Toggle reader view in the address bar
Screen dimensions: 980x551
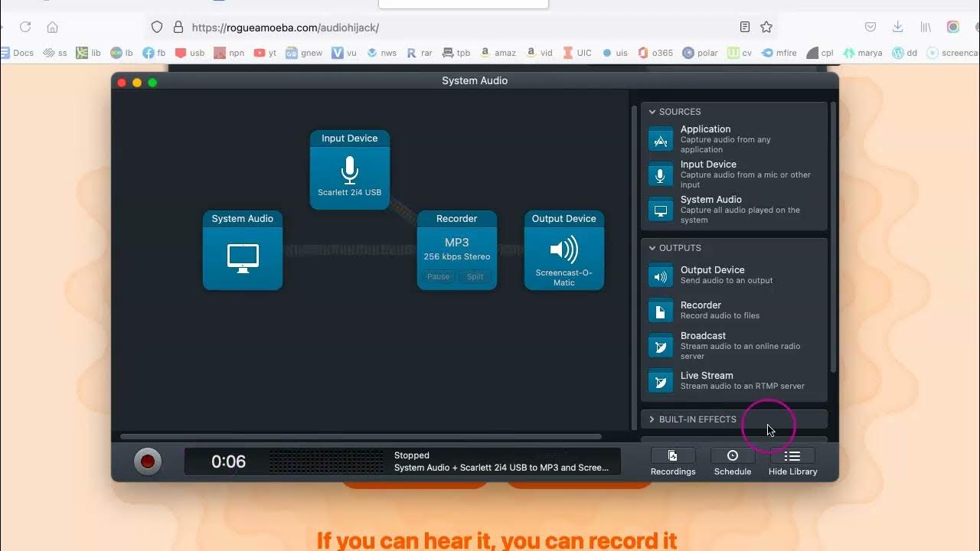744,27
